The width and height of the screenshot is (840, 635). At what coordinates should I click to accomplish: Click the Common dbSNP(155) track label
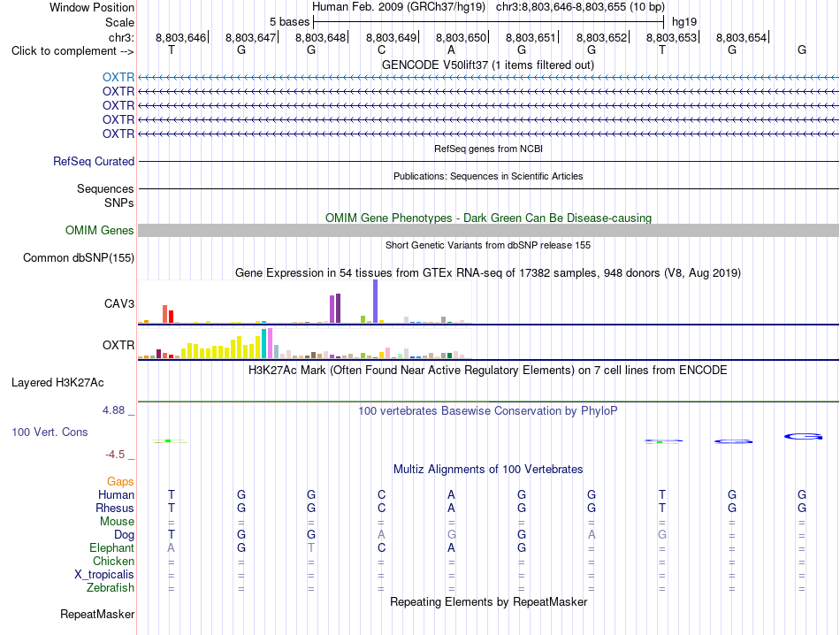[79, 257]
